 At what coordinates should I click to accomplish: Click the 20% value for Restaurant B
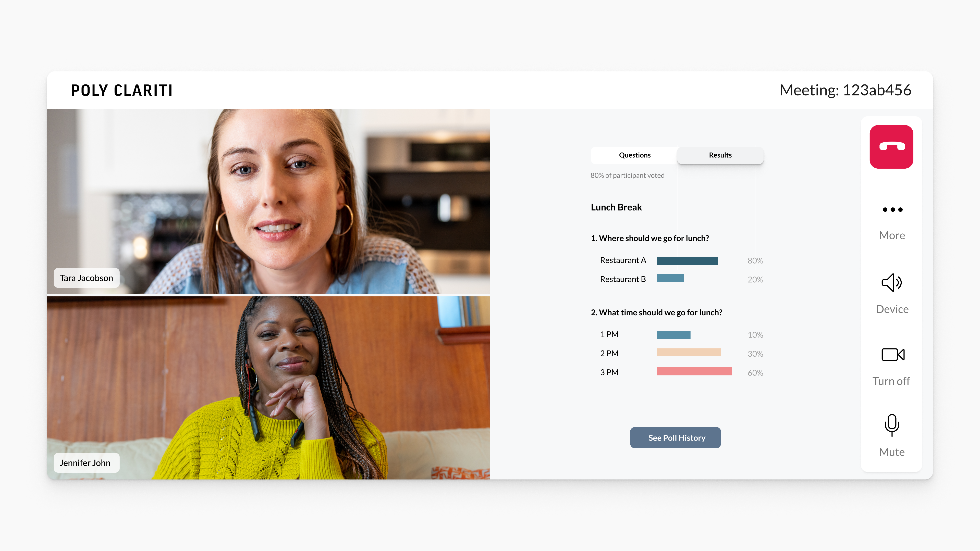755,280
